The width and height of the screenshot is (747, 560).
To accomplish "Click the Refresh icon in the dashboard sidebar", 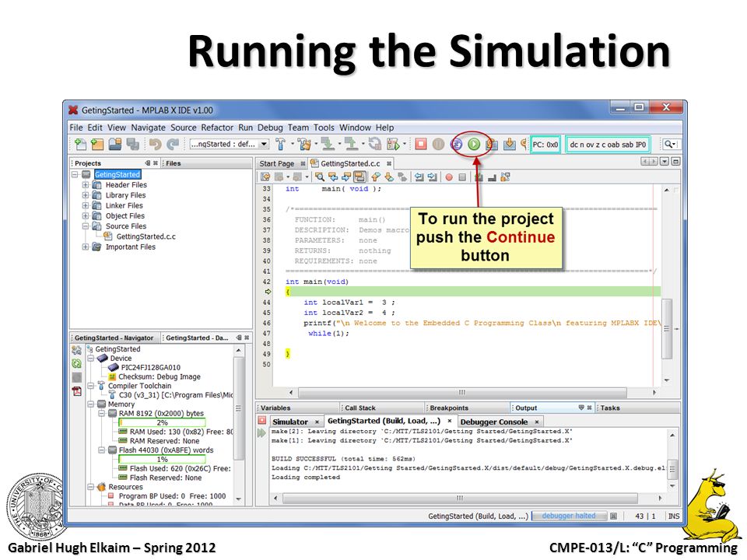I will 76,364.
